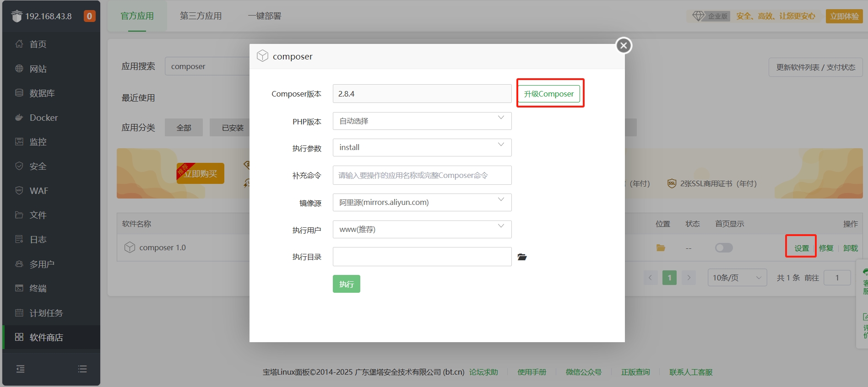
Task: Toggle the 首页显示 switch for composer
Action: (x=724, y=248)
